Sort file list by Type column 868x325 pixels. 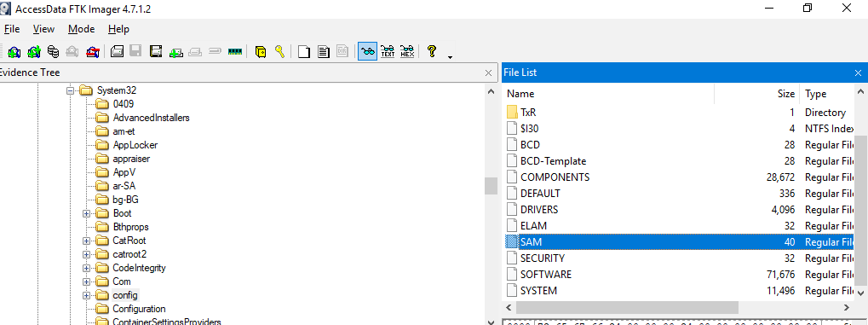[826, 94]
